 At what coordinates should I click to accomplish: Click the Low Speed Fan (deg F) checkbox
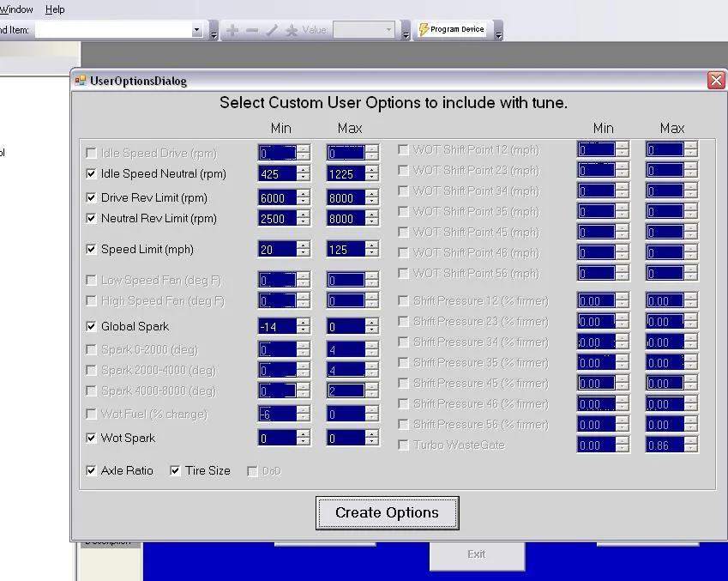click(91, 281)
